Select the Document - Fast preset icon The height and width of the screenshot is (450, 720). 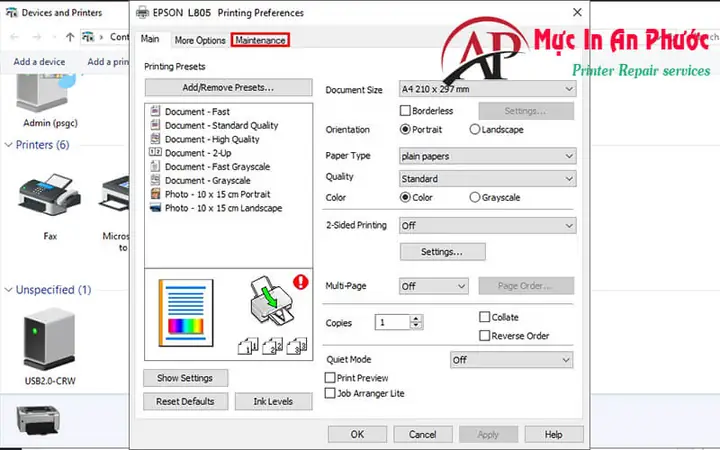pyautogui.click(x=155, y=111)
